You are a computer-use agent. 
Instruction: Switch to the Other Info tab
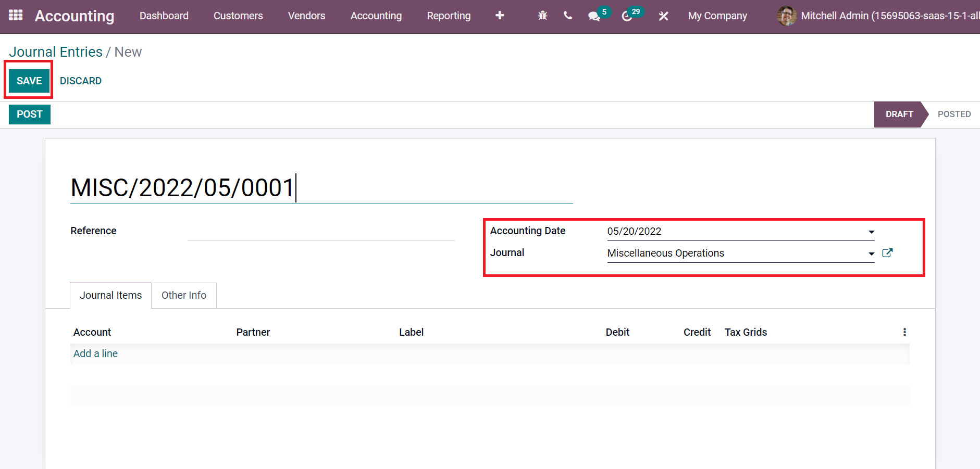tap(184, 295)
